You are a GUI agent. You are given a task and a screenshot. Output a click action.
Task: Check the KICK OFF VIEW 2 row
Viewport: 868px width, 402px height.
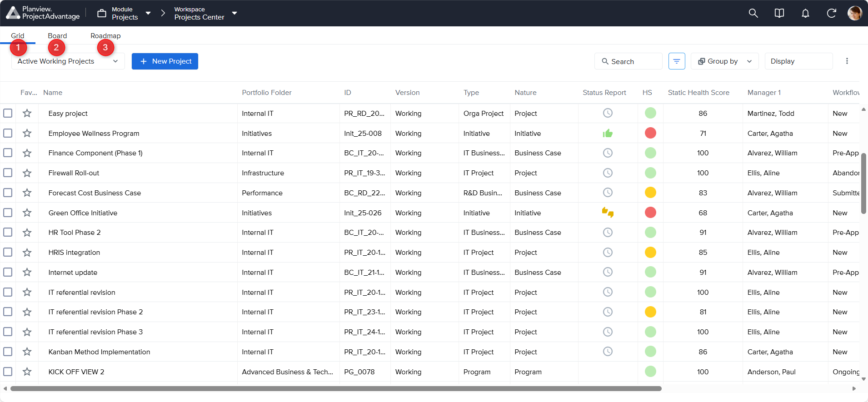click(8, 372)
